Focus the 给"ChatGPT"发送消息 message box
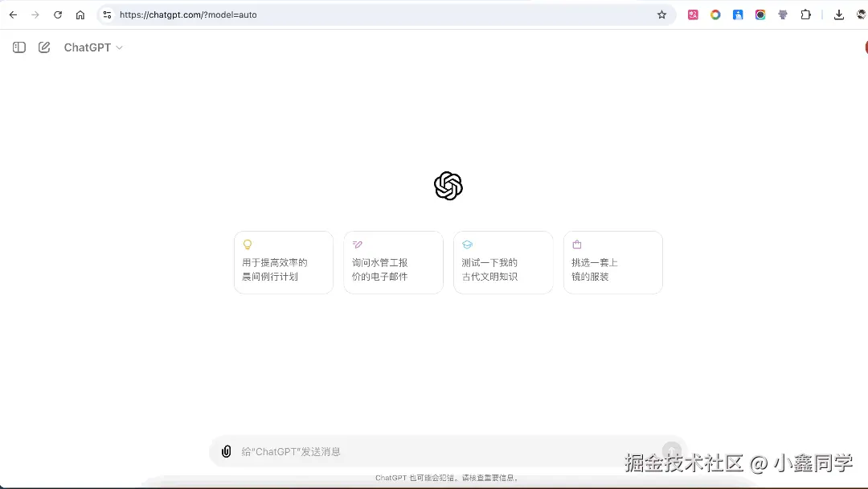The image size is (868, 489). coord(448,452)
